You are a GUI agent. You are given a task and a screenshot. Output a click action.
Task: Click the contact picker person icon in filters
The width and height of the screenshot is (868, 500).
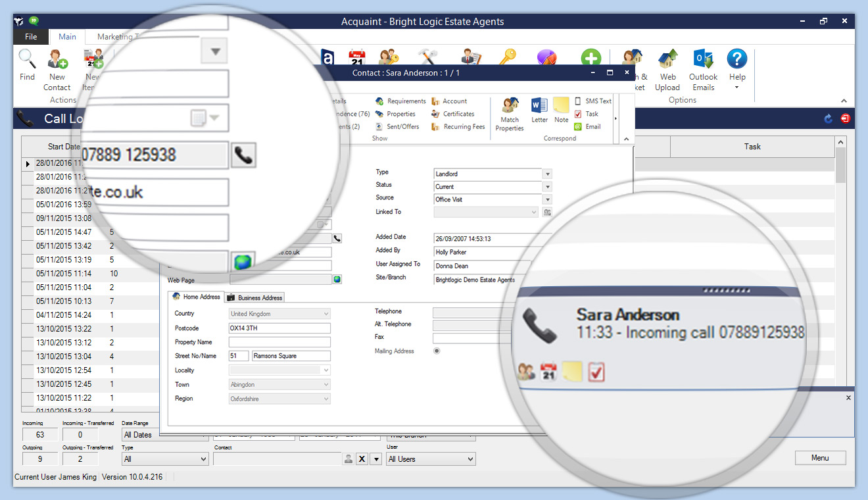349,459
